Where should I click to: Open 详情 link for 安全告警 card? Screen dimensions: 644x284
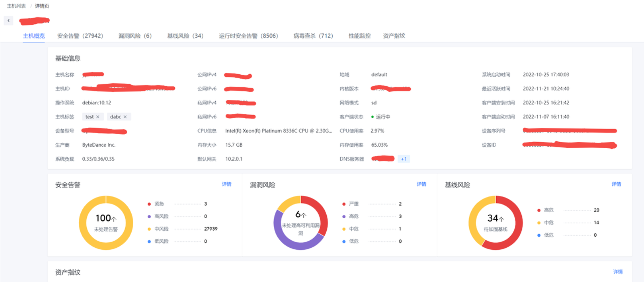point(227,184)
